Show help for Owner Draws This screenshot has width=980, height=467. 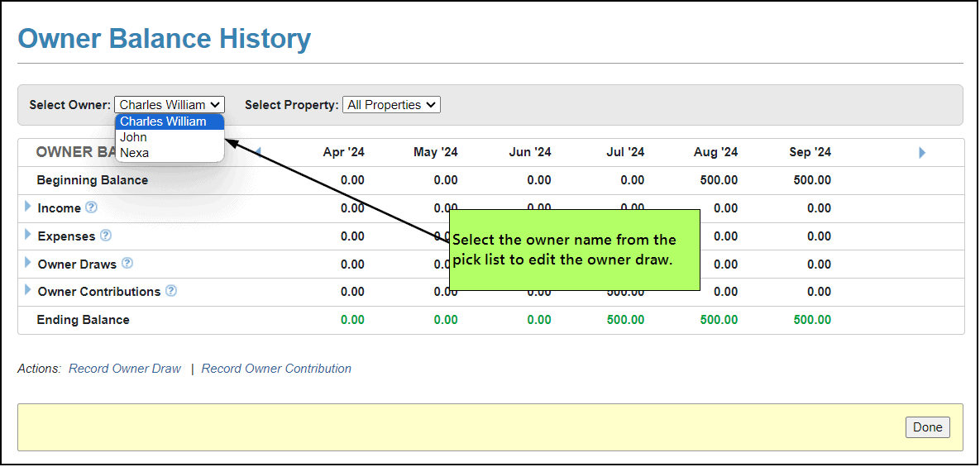click(x=127, y=264)
